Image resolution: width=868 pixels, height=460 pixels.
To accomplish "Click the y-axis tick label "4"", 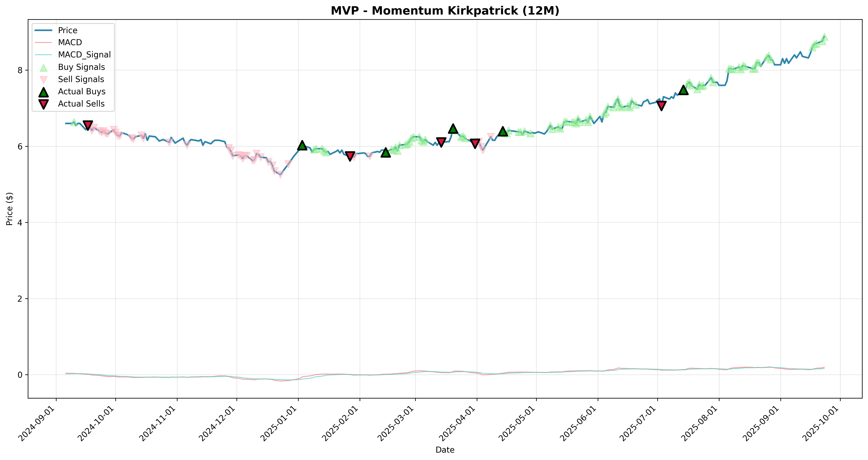I will coord(20,223).
